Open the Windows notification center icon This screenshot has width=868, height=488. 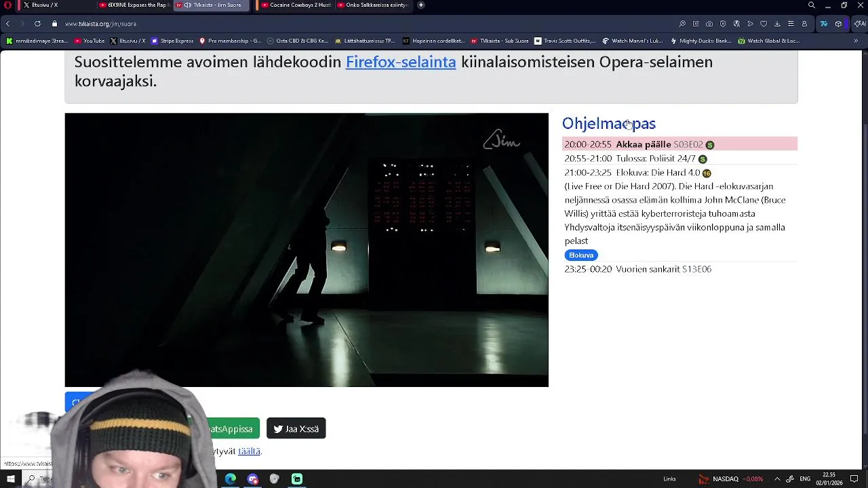point(854,479)
